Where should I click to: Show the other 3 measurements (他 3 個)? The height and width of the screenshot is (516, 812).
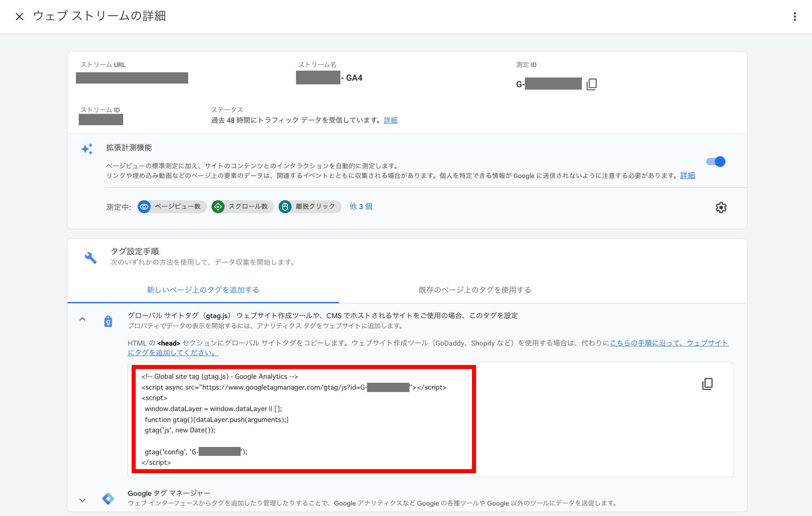[x=361, y=206]
